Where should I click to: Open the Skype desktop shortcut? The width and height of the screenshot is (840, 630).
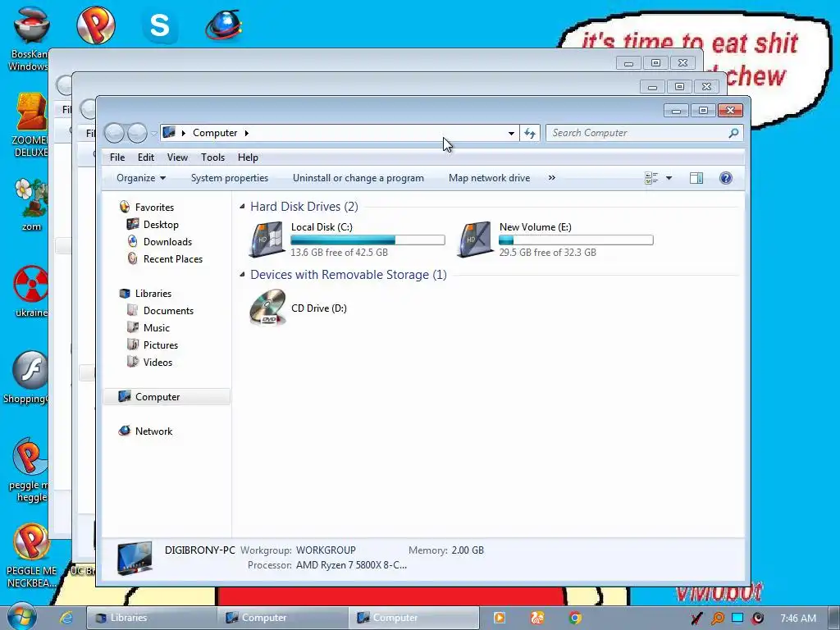point(160,25)
